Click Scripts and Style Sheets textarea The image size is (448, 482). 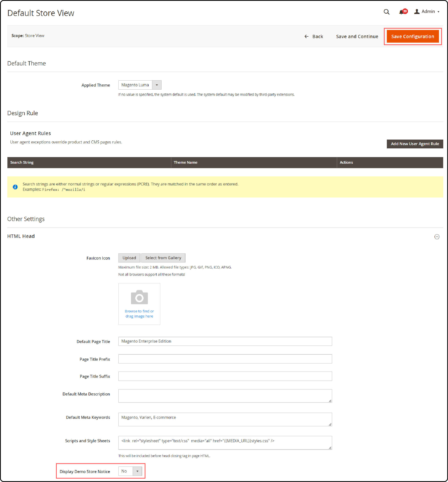pos(225,443)
